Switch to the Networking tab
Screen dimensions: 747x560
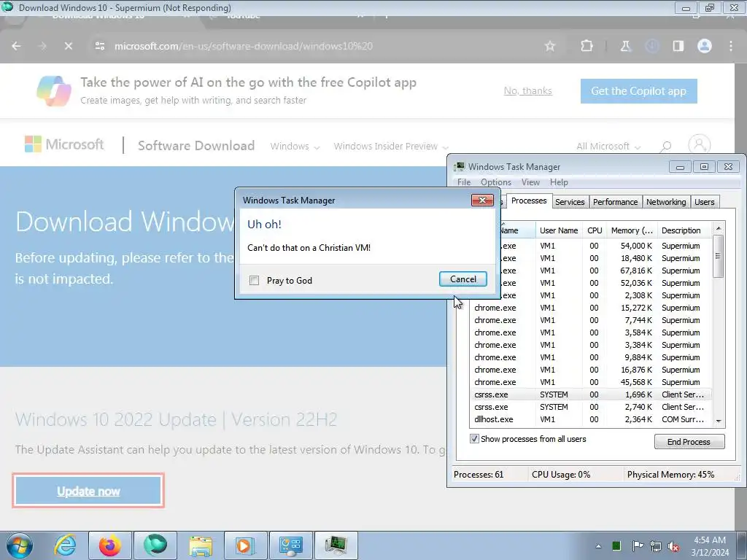[x=666, y=202]
